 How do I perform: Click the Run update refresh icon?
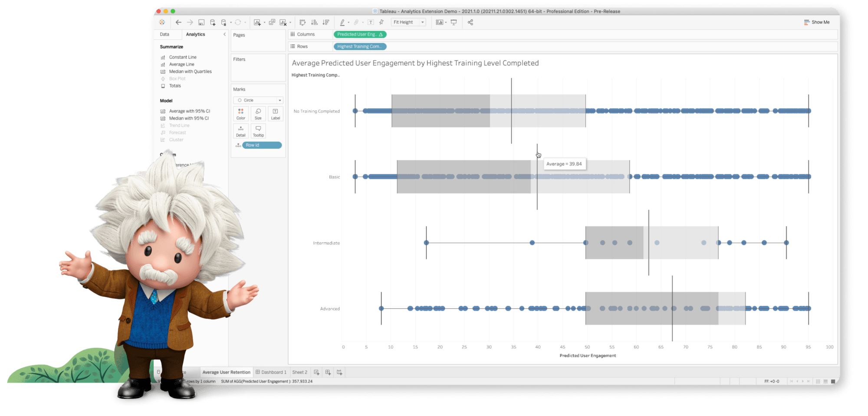coord(238,22)
